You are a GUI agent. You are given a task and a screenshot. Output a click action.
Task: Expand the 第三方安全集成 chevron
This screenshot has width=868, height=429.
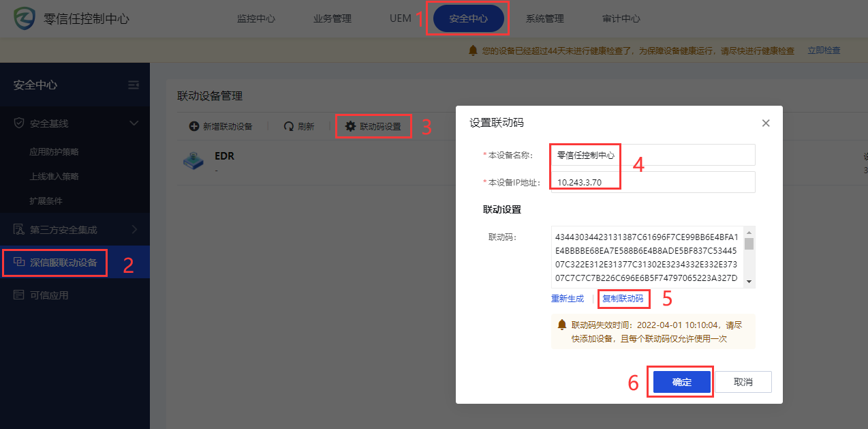134,229
